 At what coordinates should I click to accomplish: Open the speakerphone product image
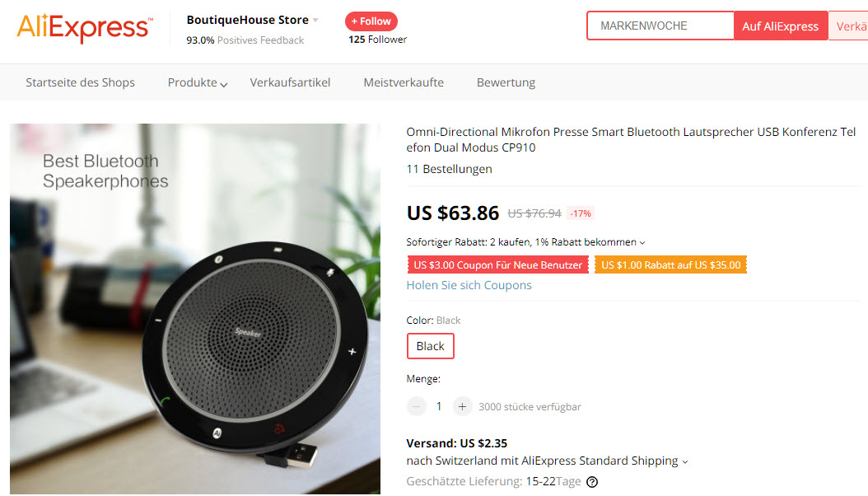(195, 309)
